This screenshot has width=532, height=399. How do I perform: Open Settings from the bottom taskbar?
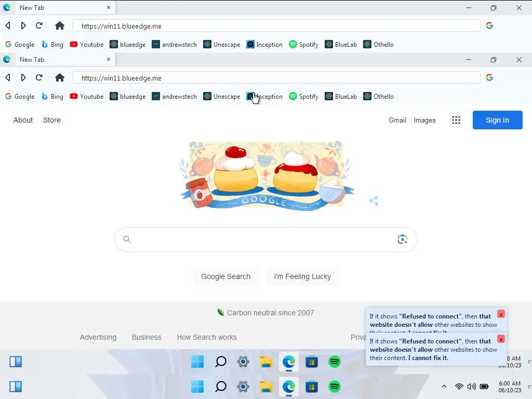pyautogui.click(x=243, y=387)
